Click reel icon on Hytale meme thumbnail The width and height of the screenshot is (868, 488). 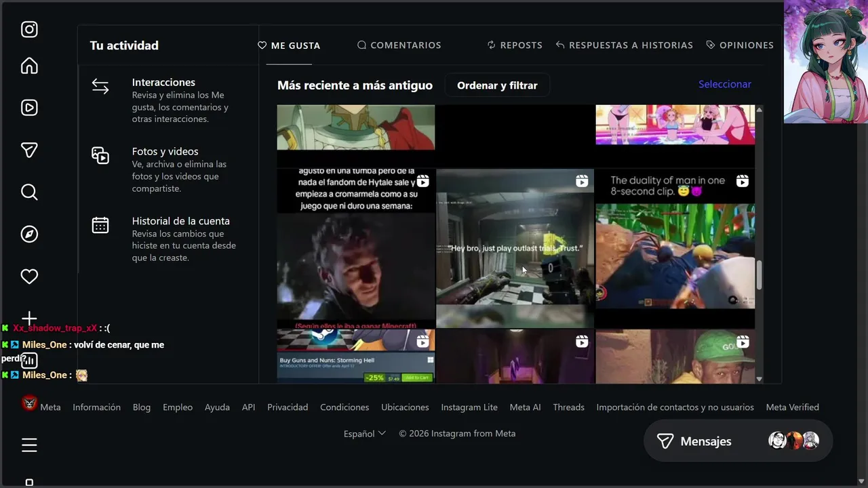[422, 181]
